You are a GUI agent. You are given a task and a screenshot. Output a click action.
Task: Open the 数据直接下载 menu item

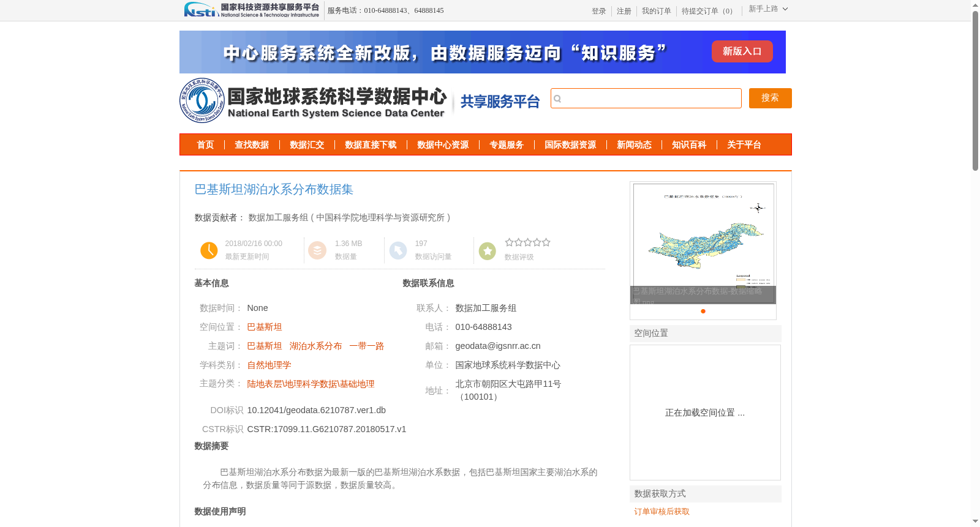click(x=371, y=145)
